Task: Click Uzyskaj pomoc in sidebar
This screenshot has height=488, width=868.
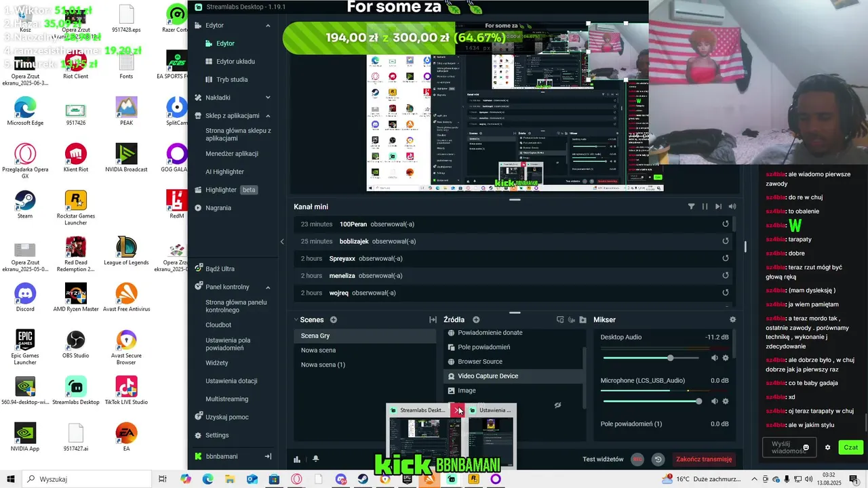Action: [x=226, y=417]
